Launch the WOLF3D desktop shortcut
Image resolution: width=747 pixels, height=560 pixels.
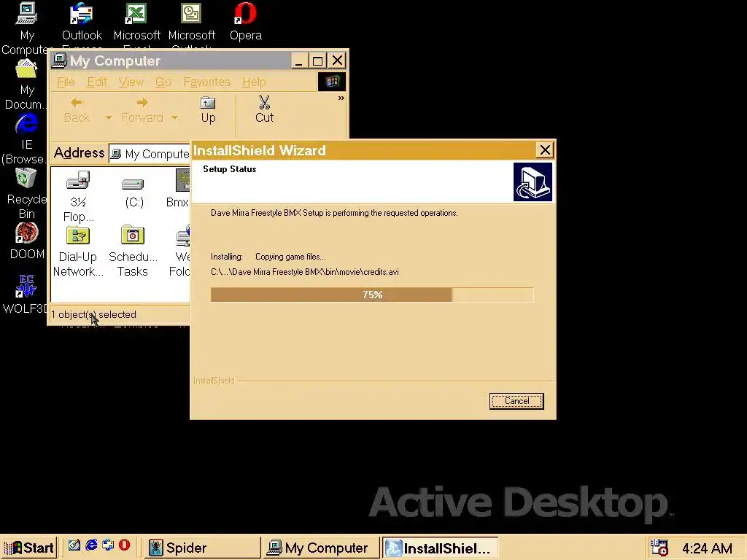point(26,295)
